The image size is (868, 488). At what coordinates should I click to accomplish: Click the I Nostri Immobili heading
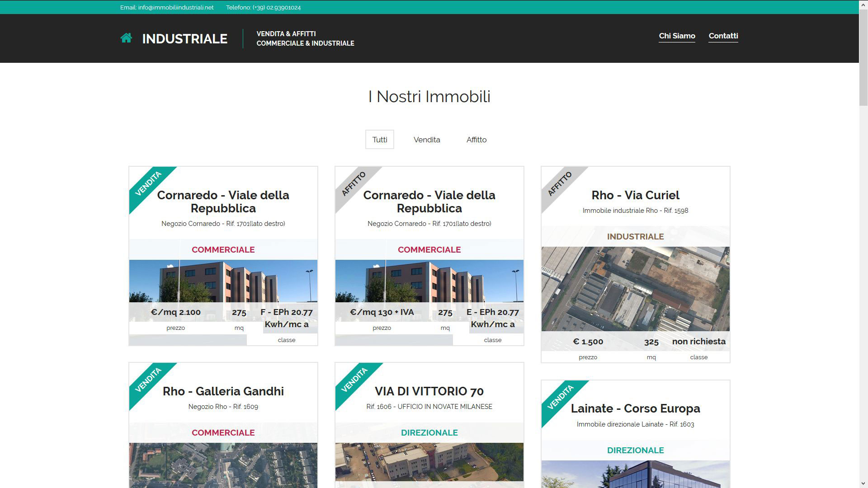point(429,96)
